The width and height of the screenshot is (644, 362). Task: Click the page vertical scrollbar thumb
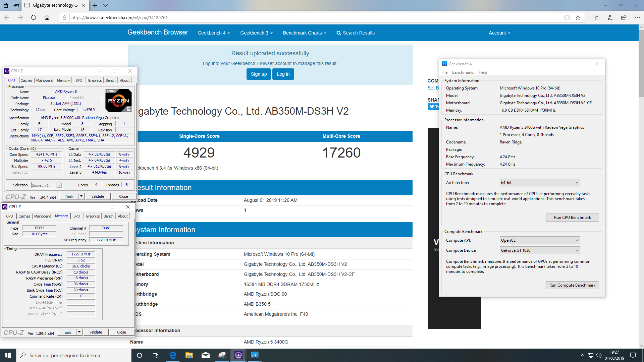tap(641, 63)
